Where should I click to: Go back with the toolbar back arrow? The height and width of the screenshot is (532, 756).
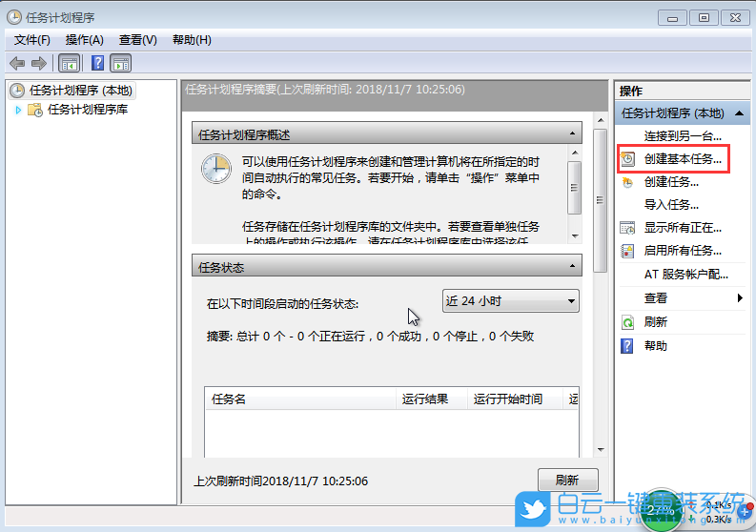coord(17,63)
